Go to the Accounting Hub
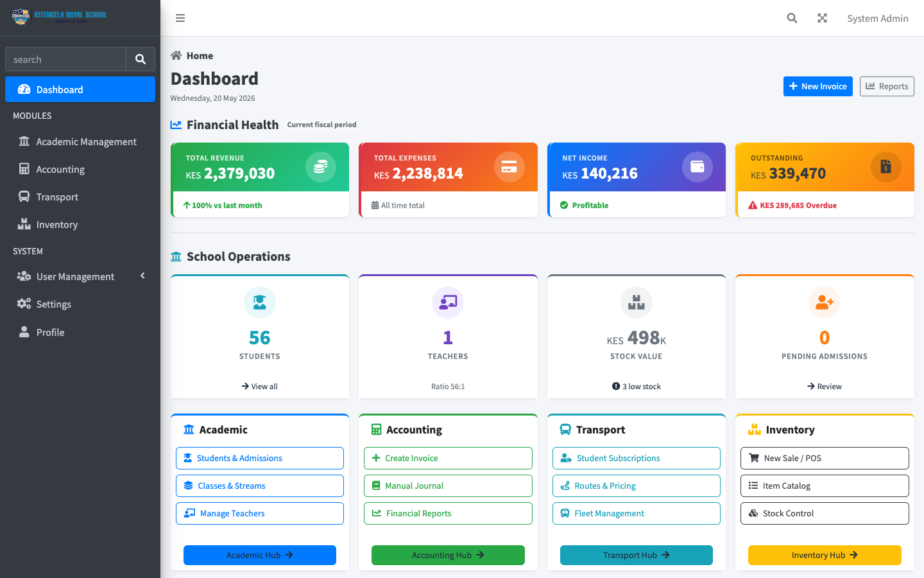This screenshot has height=578, width=924. click(x=448, y=555)
